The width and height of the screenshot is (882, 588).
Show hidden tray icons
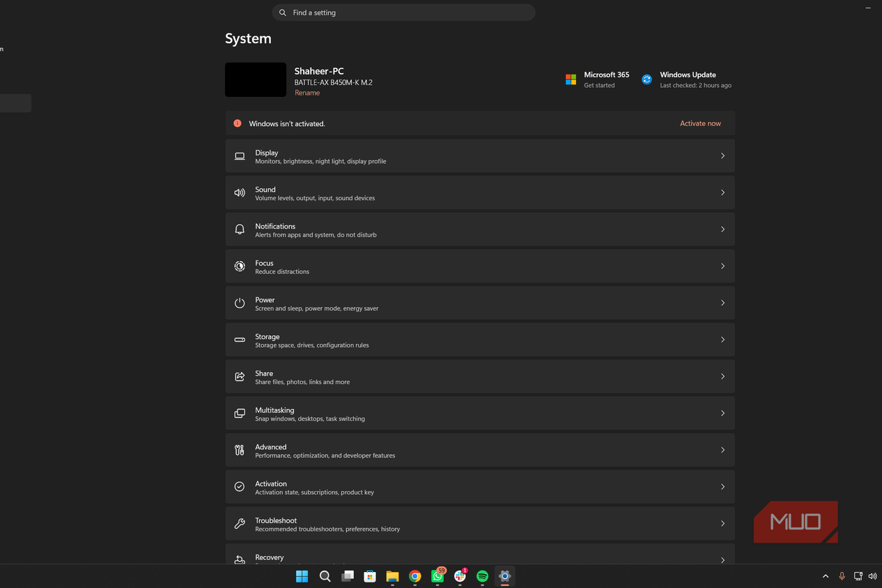(x=826, y=576)
